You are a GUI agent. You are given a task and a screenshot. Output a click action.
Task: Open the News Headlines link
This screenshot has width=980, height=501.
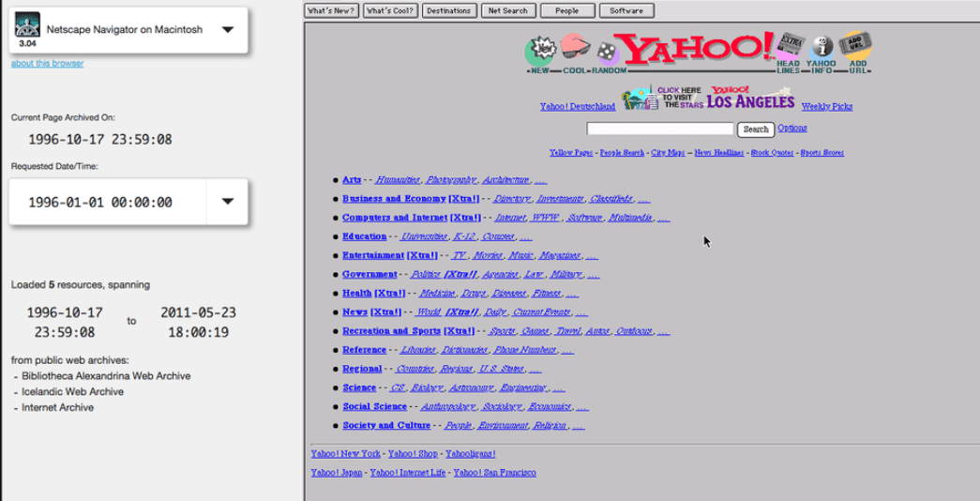click(718, 153)
